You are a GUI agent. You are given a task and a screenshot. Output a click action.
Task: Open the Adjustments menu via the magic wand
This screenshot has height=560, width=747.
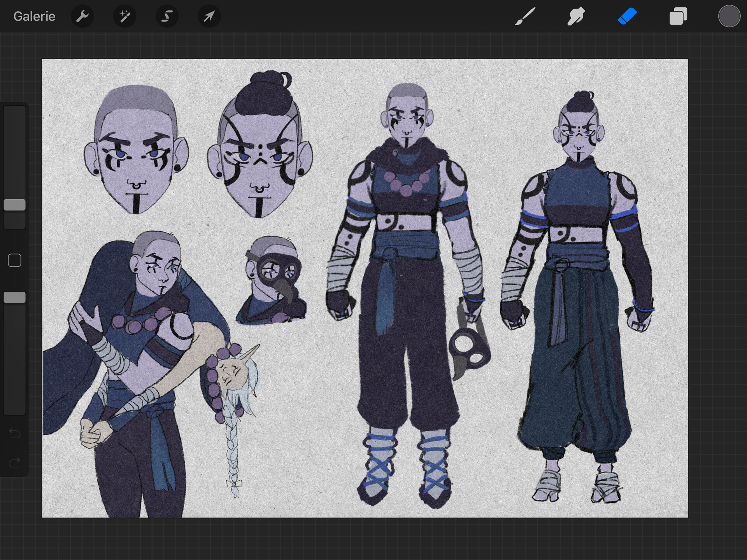pyautogui.click(x=124, y=16)
